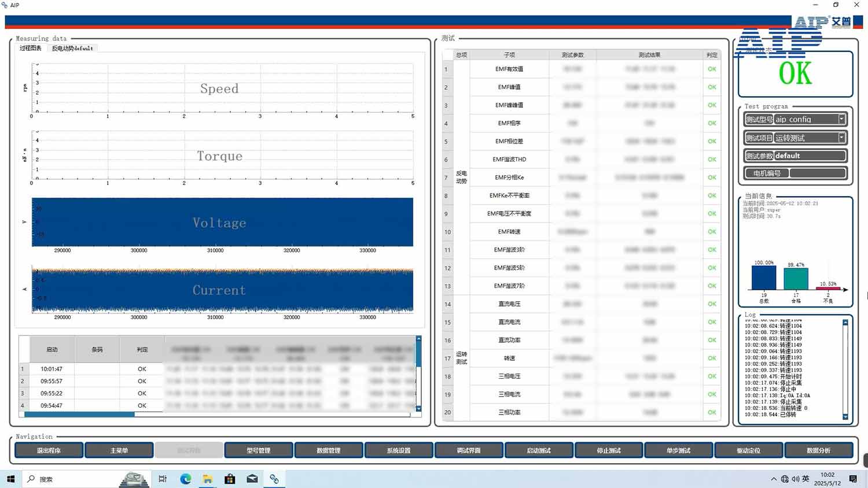Viewport: 868px width, 488px height.
Task: Click the 电机编号 input field
Action: [817, 173]
